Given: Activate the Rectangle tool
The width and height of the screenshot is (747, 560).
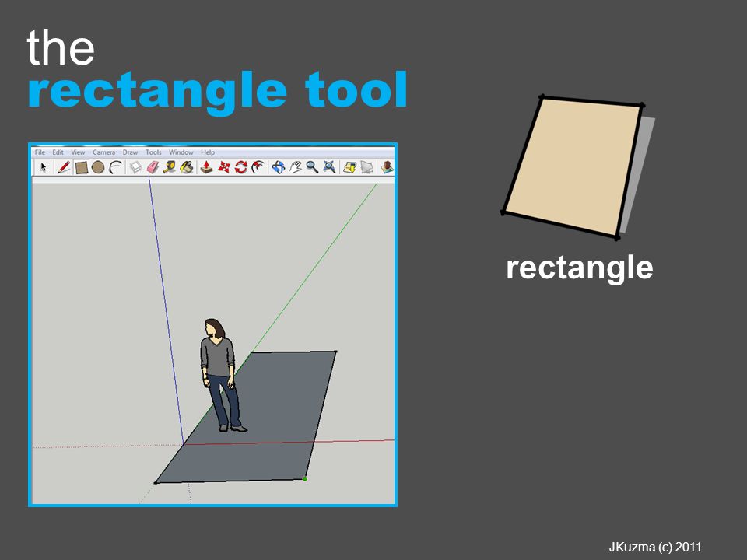Looking at the screenshot, I should pos(82,168).
